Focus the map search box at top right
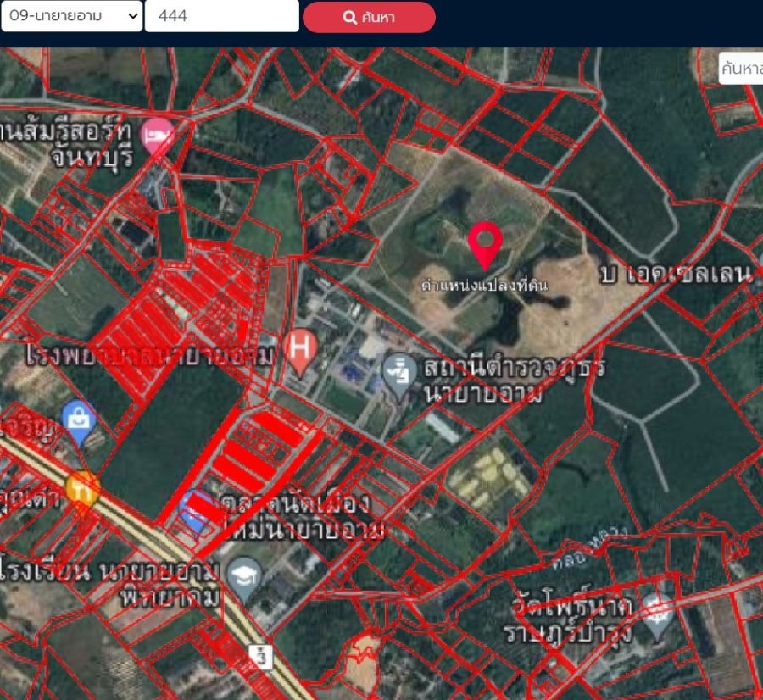This screenshot has height=700, width=763. (x=741, y=69)
